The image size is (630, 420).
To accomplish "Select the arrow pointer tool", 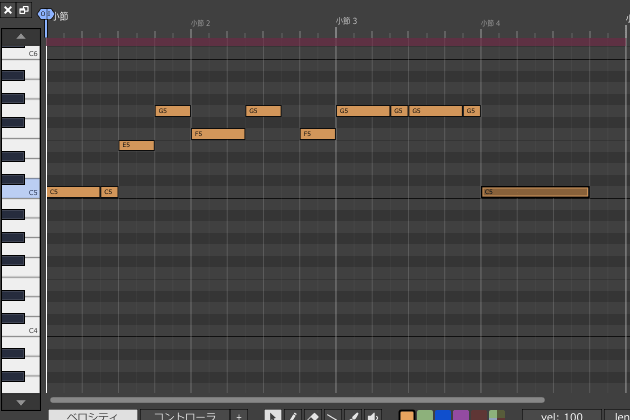I will click(273, 415).
